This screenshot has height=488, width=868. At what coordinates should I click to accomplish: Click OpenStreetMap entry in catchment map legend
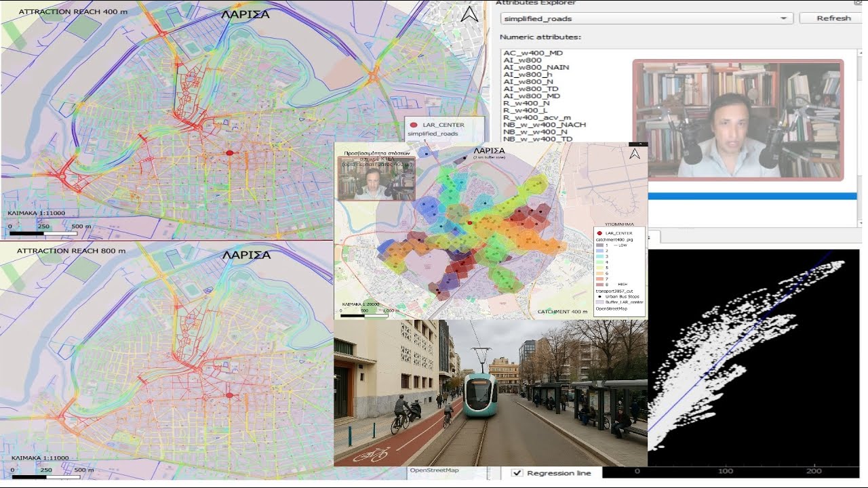pyautogui.click(x=612, y=309)
